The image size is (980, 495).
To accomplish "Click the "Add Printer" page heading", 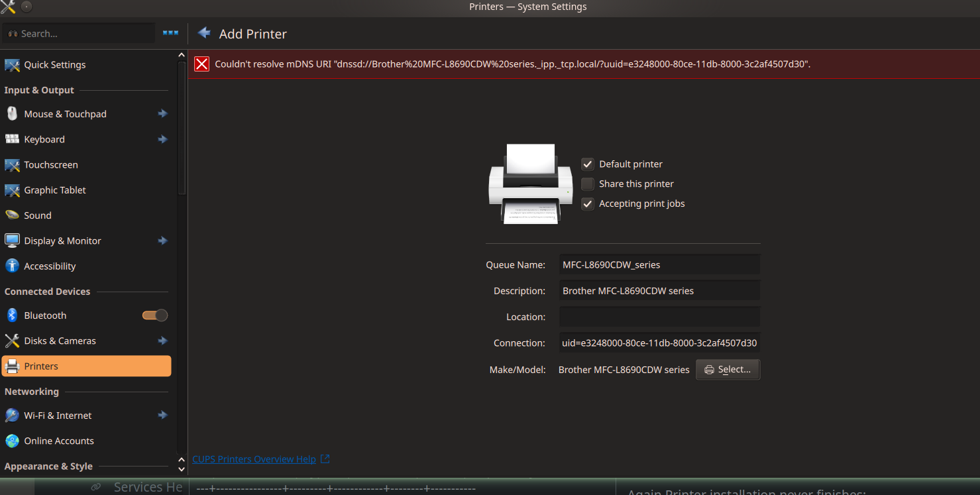I will (x=253, y=34).
